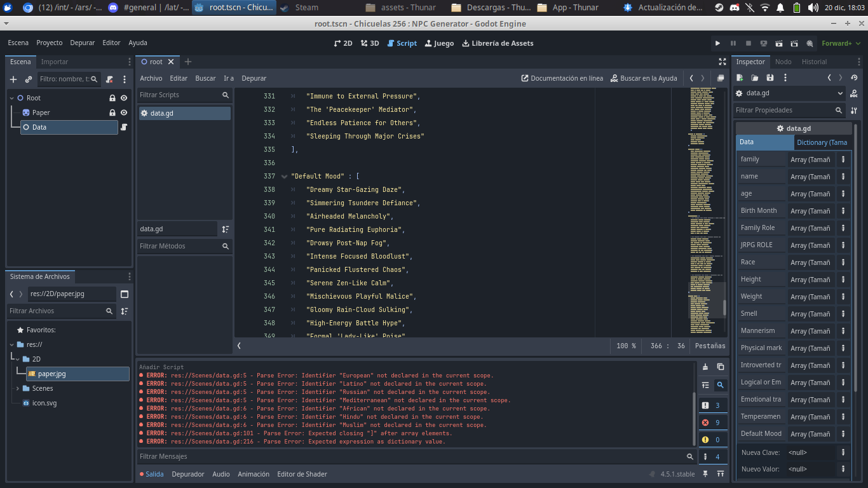Switch to the Importar tab
Image resolution: width=868 pixels, height=488 pixels.
(55, 62)
